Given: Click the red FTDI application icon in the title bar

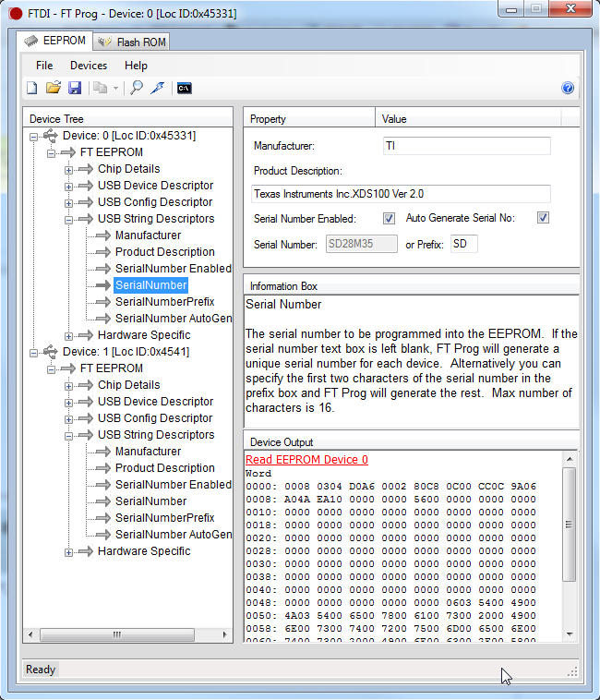Looking at the screenshot, I should 15,14.
